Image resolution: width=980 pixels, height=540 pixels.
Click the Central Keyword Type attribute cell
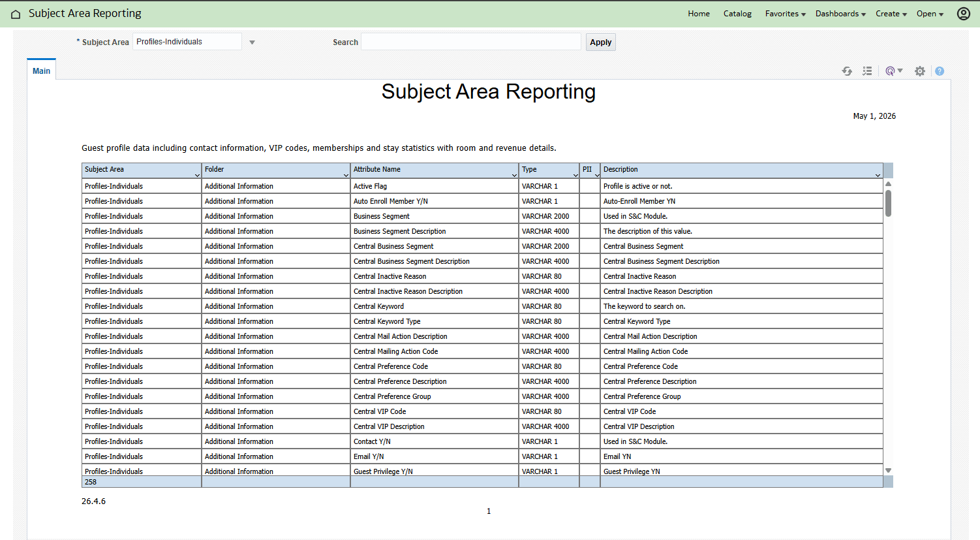435,321
